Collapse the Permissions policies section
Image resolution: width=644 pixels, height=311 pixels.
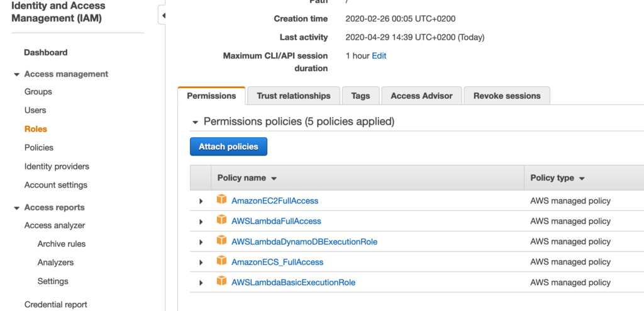196,122
